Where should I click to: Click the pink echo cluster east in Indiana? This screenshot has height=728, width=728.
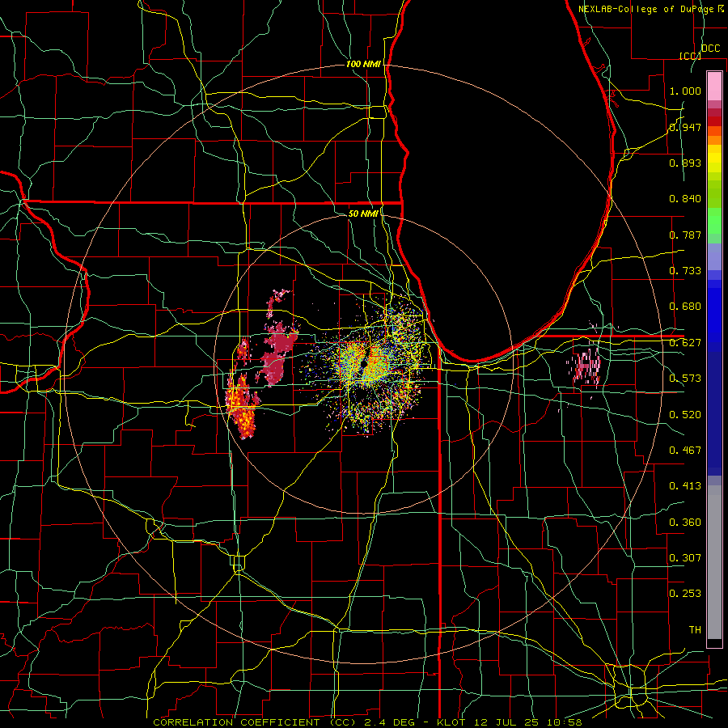(586, 366)
